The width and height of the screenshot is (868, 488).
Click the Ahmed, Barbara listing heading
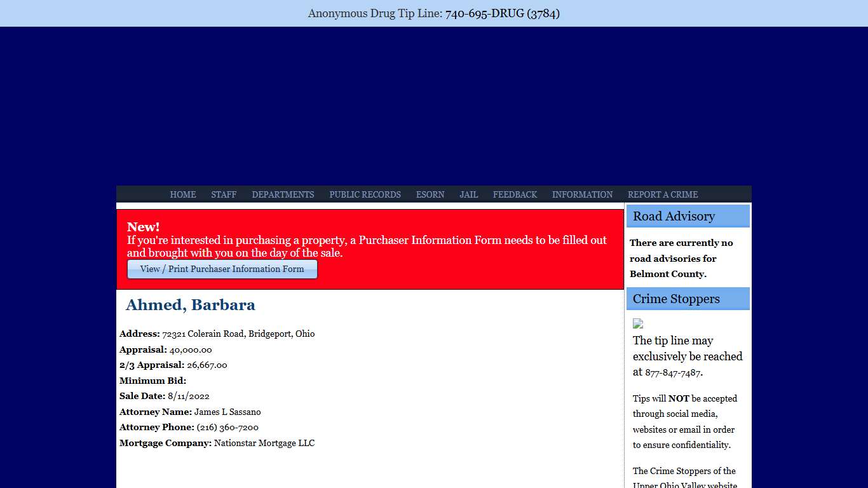191,305
